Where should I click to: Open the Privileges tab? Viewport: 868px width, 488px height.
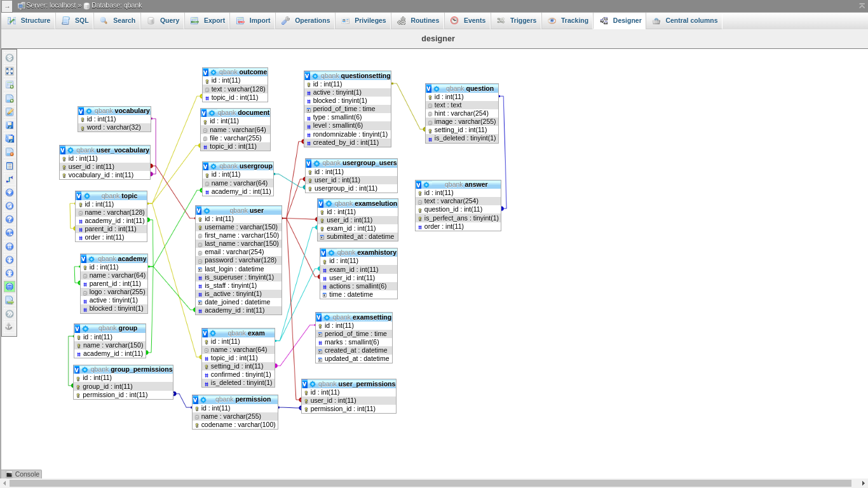pos(363,20)
